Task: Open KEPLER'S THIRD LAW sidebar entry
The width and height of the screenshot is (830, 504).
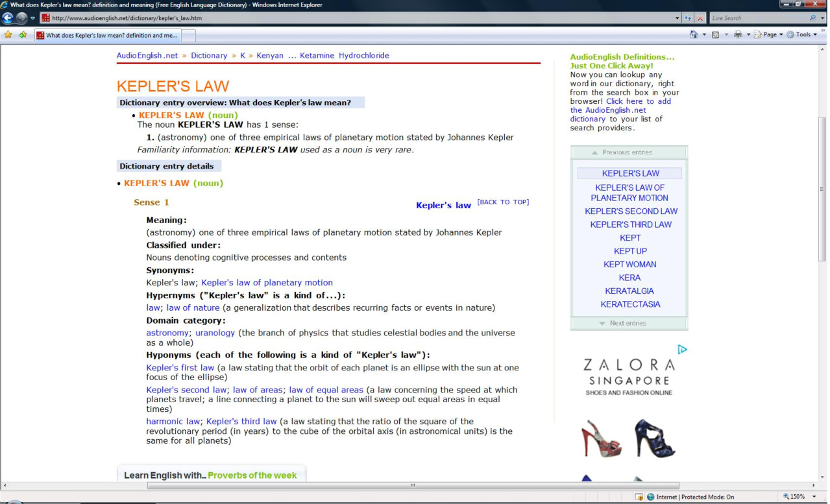Action: pyautogui.click(x=631, y=224)
